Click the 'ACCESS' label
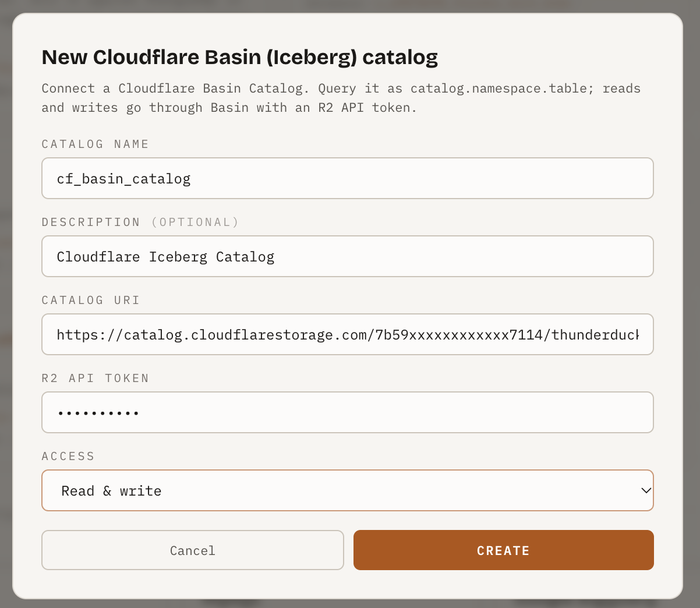The width and height of the screenshot is (700, 608). click(x=68, y=456)
